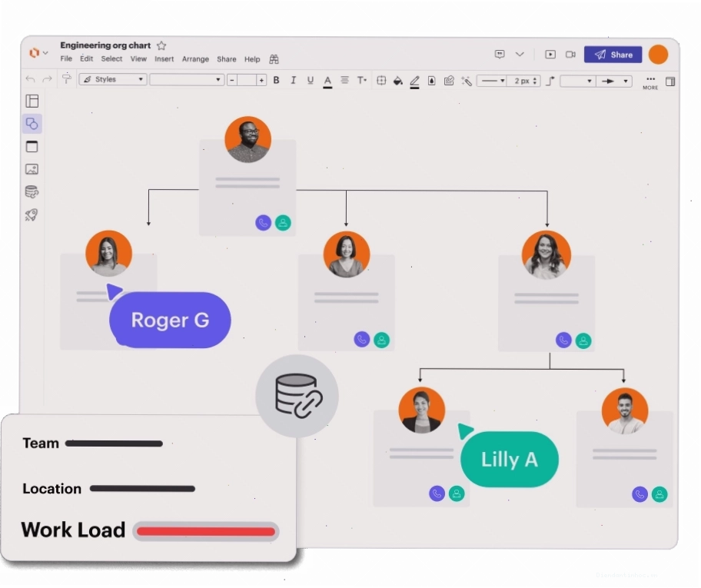Image resolution: width=701 pixels, height=588 pixels.
Task: Open the Shapes panel in left sidebar
Action: point(32,124)
